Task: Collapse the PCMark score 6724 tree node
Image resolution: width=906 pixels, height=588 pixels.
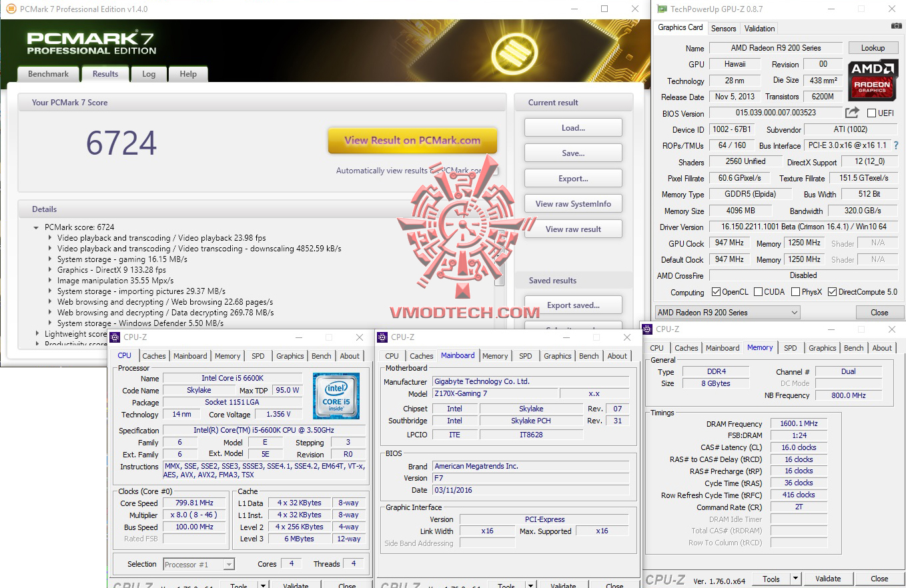Action: pos(36,227)
